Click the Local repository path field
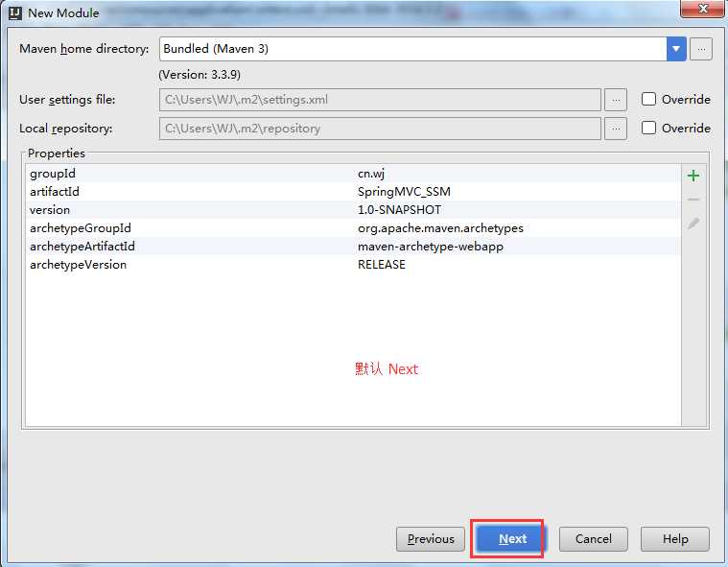 (x=380, y=129)
